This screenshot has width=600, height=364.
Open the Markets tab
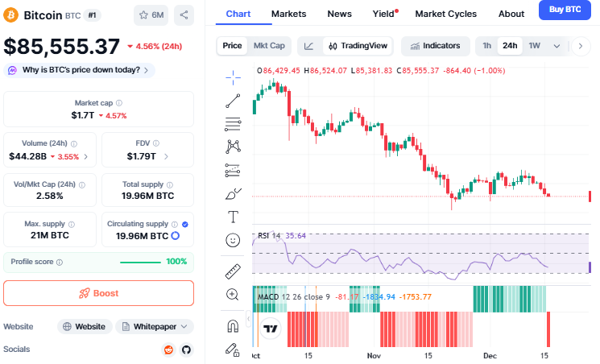[x=288, y=14]
